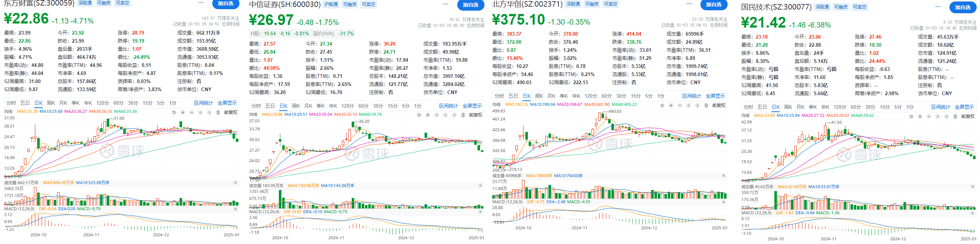This screenshot has height=244, width=980.
Task: Reset the 东方财富 chart view with undo icon
Action: [x=174, y=112]
